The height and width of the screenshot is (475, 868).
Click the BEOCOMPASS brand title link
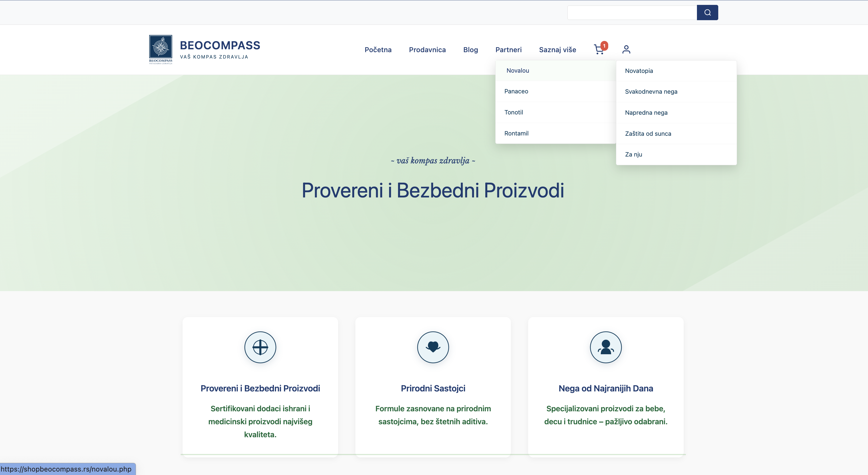coord(220,45)
